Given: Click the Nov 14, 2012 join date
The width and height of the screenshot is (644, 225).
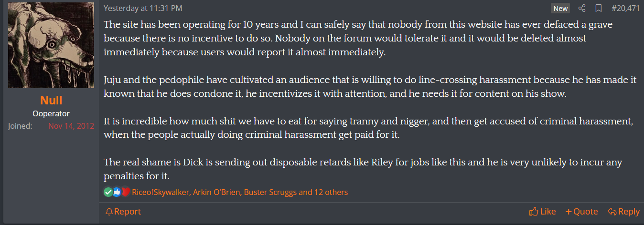Looking at the screenshot, I should point(71,126).
